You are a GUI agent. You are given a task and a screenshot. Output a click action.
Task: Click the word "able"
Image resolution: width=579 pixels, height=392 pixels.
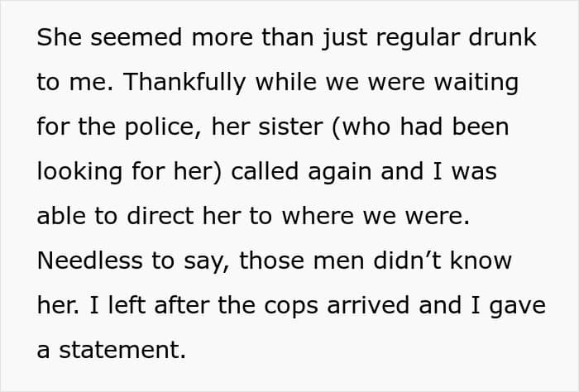pos(61,216)
